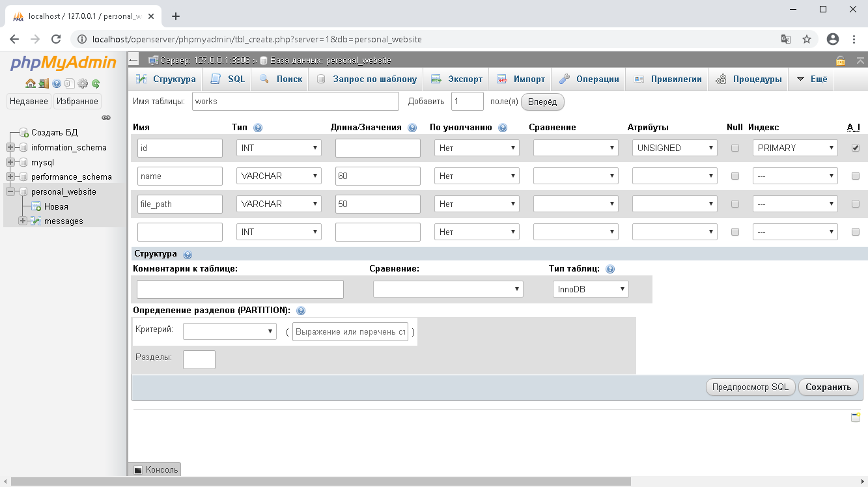Open the Импорт tab
868x487 pixels.
pos(520,79)
